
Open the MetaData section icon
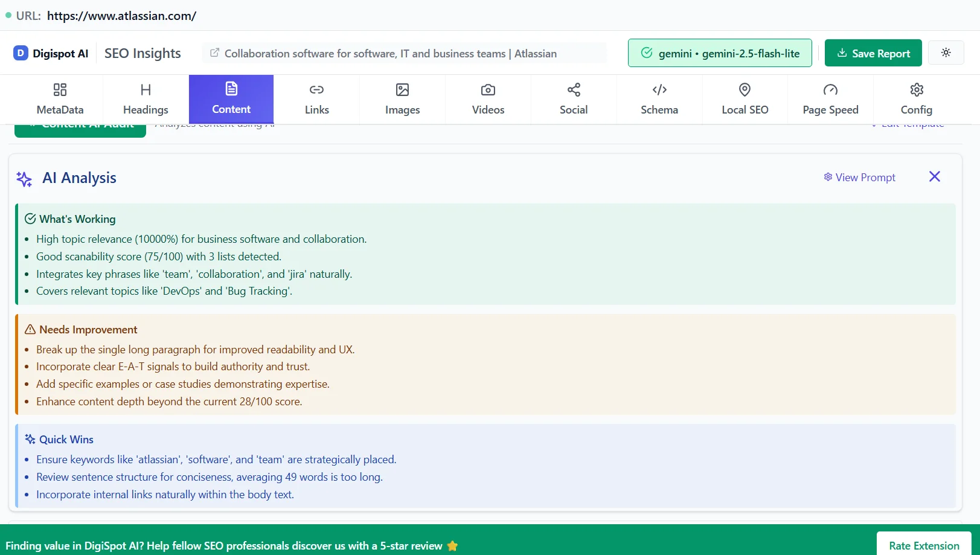59,89
